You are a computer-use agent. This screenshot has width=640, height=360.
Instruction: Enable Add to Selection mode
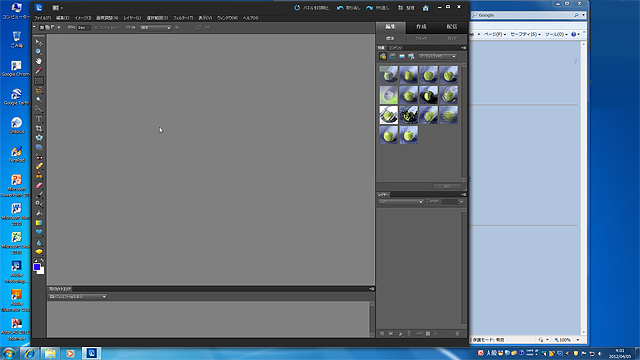pyautogui.click(x=47, y=27)
